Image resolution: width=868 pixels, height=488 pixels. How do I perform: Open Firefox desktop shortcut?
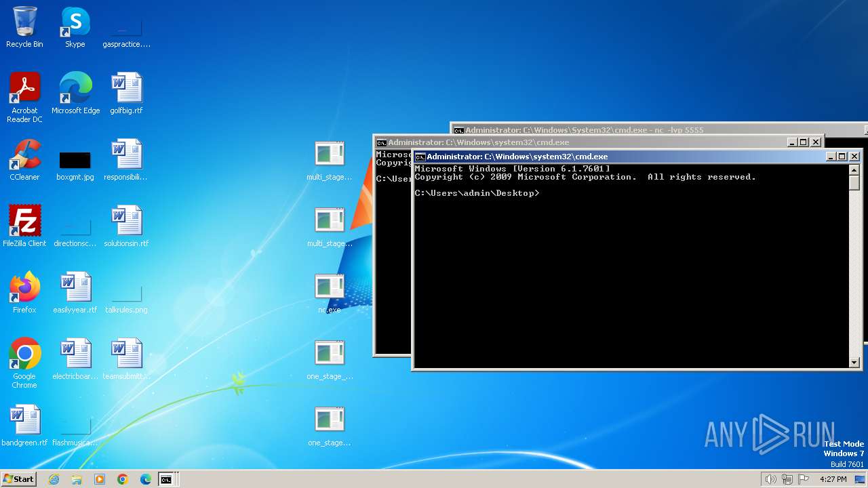pyautogui.click(x=24, y=293)
